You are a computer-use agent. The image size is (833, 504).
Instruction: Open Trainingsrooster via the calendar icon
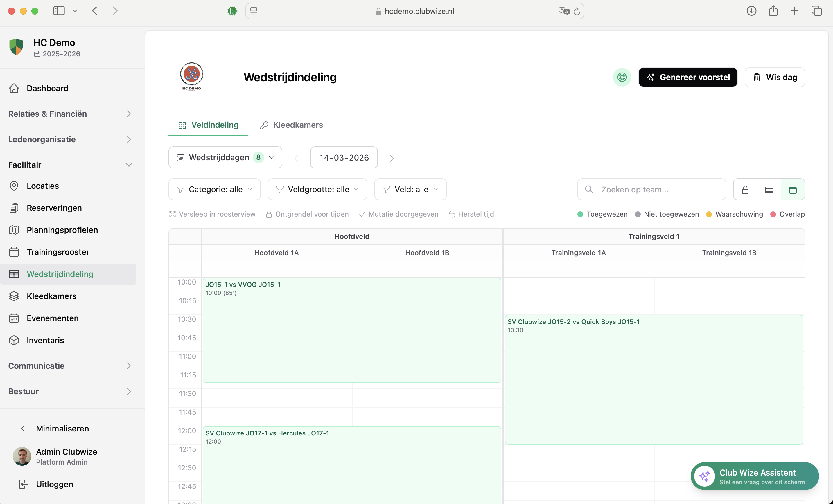click(x=14, y=251)
